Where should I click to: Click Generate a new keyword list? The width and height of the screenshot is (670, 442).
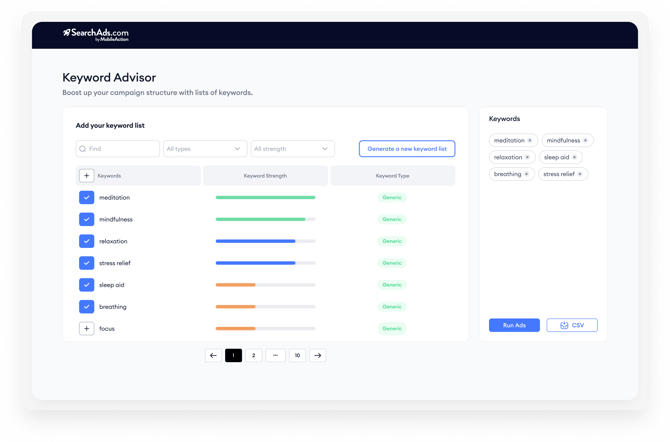pyautogui.click(x=407, y=149)
